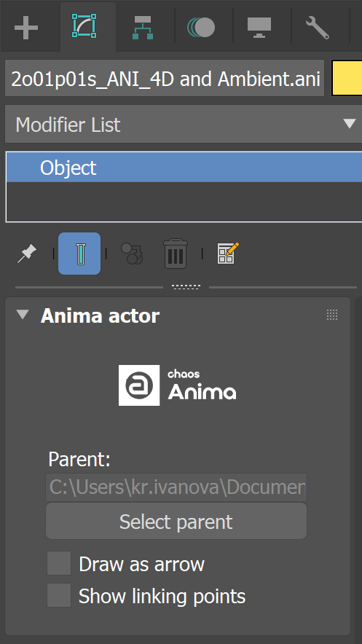This screenshot has width=362, height=644.
Task: Collapse the Anima actor rollout
Action: (x=23, y=315)
